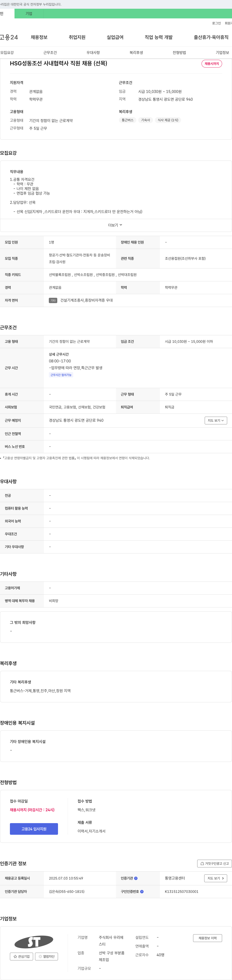Click company name 주식회사 우리에스티
Viewport: 232px width, 980px height.
tap(111, 941)
